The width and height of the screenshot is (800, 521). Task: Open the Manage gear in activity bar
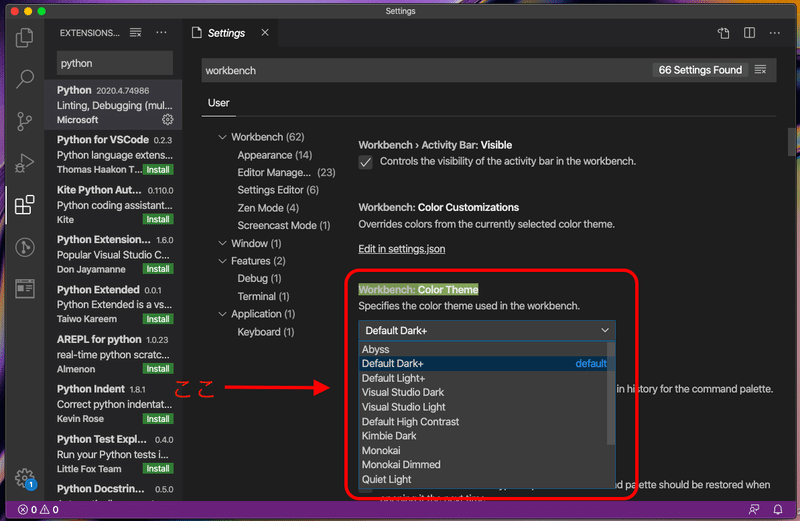(x=24, y=479)
